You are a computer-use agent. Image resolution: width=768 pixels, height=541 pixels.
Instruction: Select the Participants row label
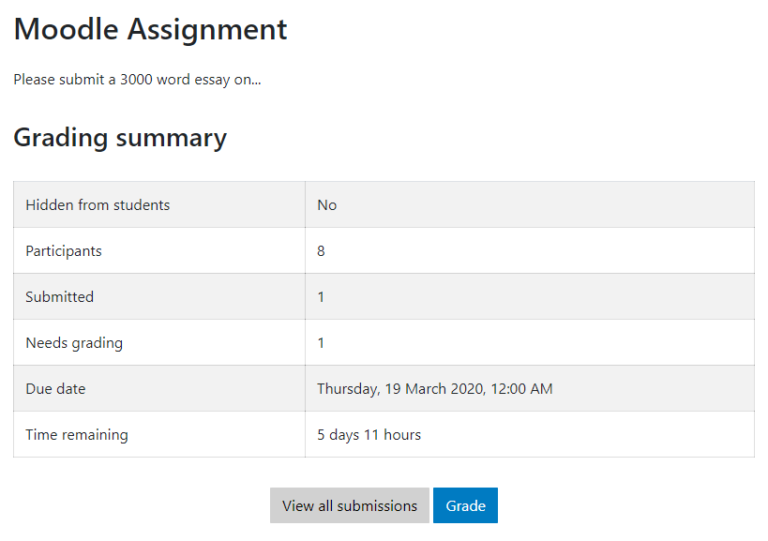(64, 251)
